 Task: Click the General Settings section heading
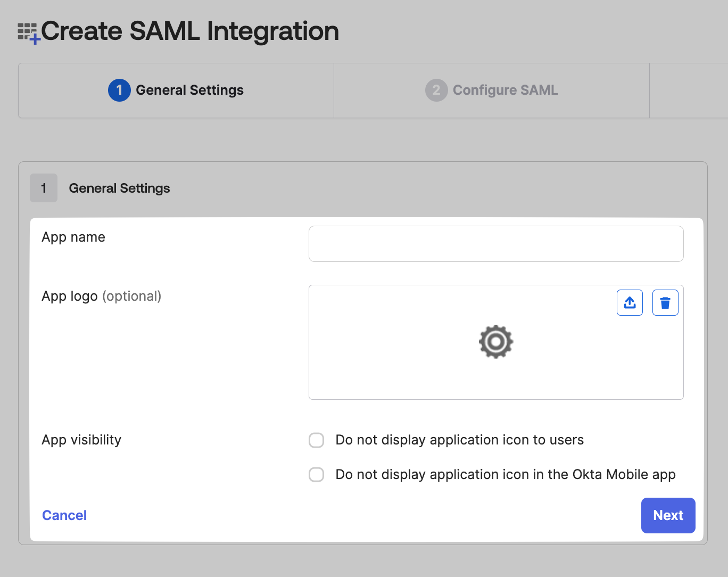pos(119,188)
